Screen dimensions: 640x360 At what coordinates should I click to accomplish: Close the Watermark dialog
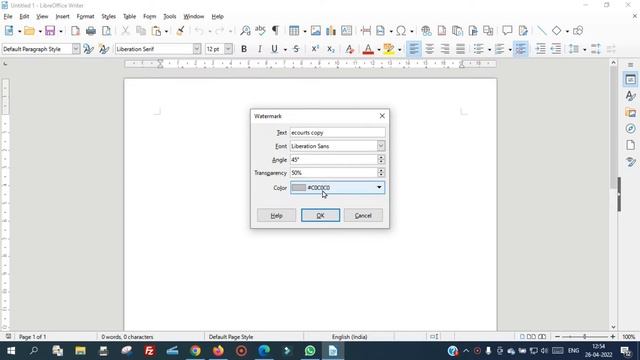(382, 116)
